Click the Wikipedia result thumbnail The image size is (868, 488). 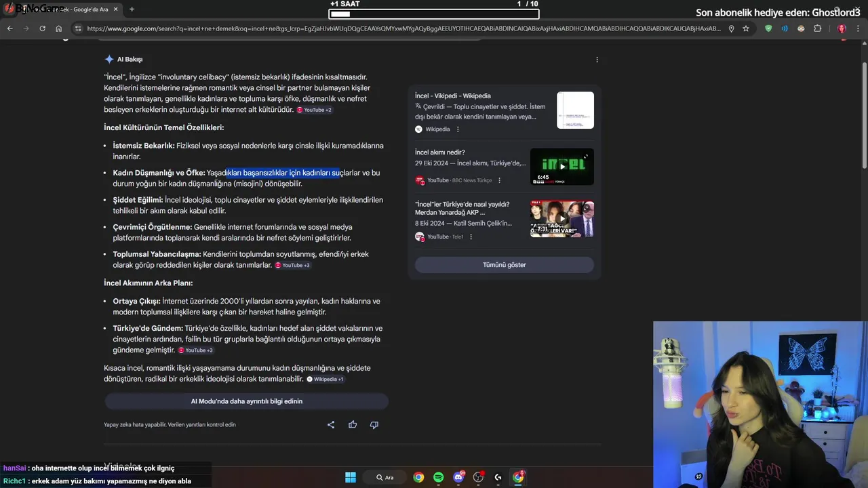click(x=575, y=110)
